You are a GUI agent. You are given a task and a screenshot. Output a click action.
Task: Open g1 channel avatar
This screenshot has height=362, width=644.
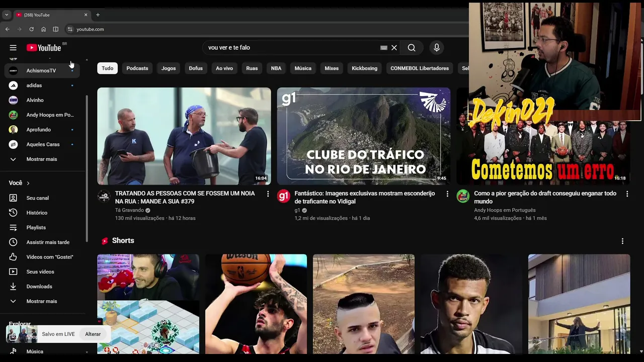(x=283, y=196)
